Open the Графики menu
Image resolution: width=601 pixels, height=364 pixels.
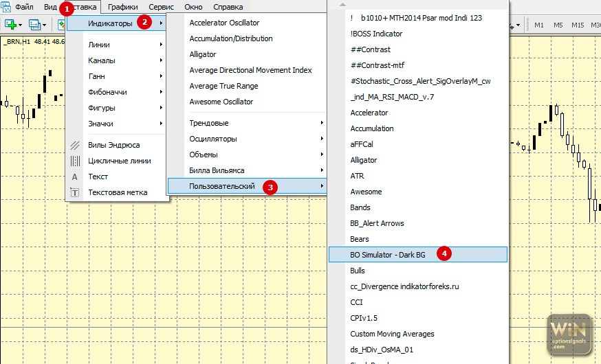pyautogui.click(x=123, y=7)
